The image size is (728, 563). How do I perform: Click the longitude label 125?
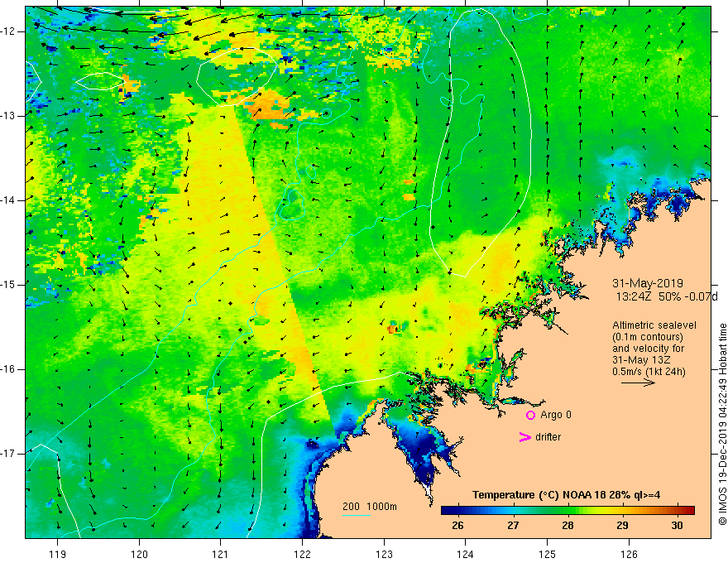(548, 554)
